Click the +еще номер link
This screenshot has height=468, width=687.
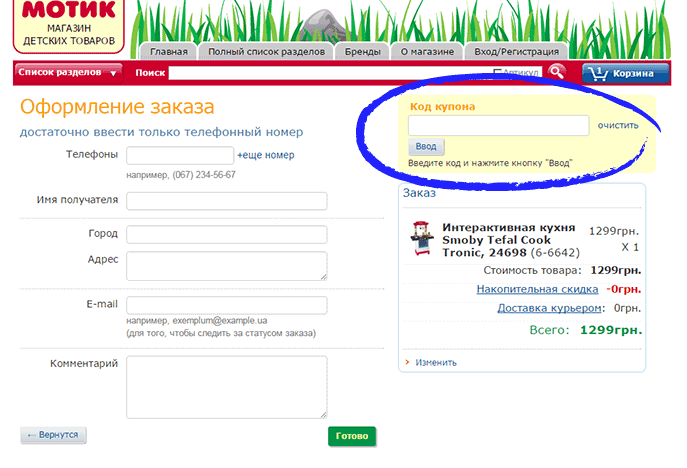coord(266,156)
